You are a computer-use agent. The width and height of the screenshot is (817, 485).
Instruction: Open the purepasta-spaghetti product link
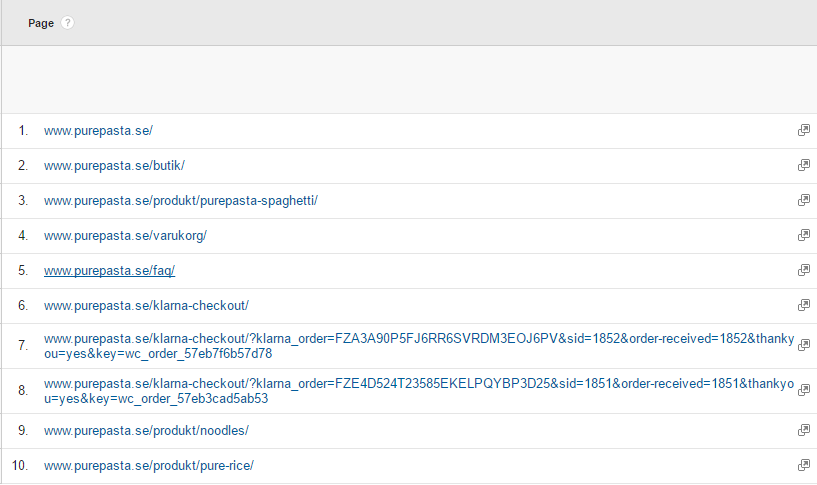181,201
